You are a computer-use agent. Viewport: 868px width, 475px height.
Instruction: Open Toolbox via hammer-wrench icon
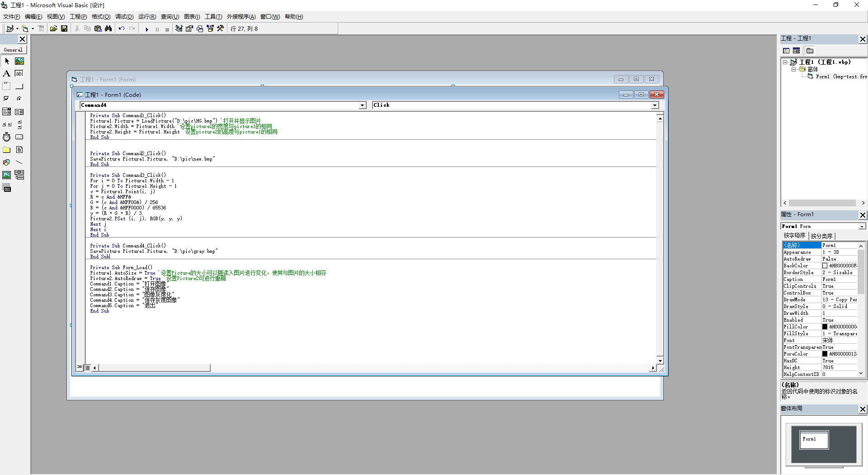pos(221,28)
